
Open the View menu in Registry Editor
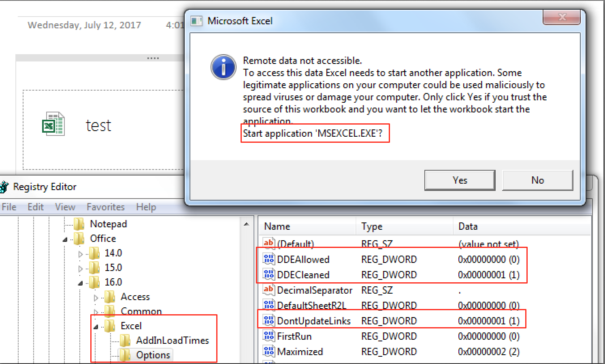pos(65,207)
